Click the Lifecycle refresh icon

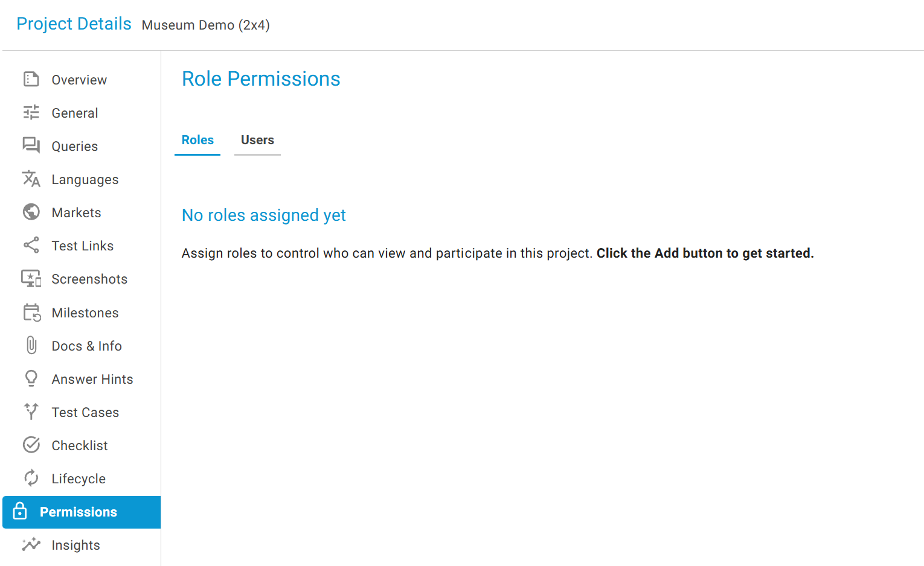click(31, 479)
